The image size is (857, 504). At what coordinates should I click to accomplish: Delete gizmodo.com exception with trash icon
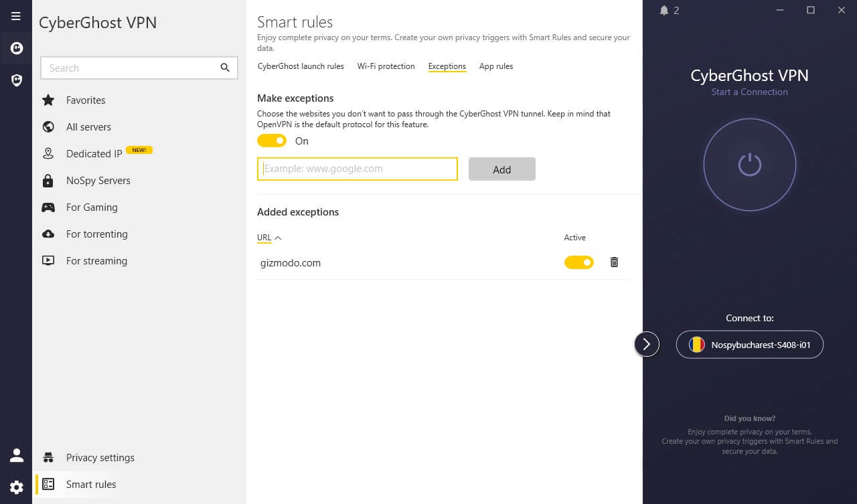point(614,262)
